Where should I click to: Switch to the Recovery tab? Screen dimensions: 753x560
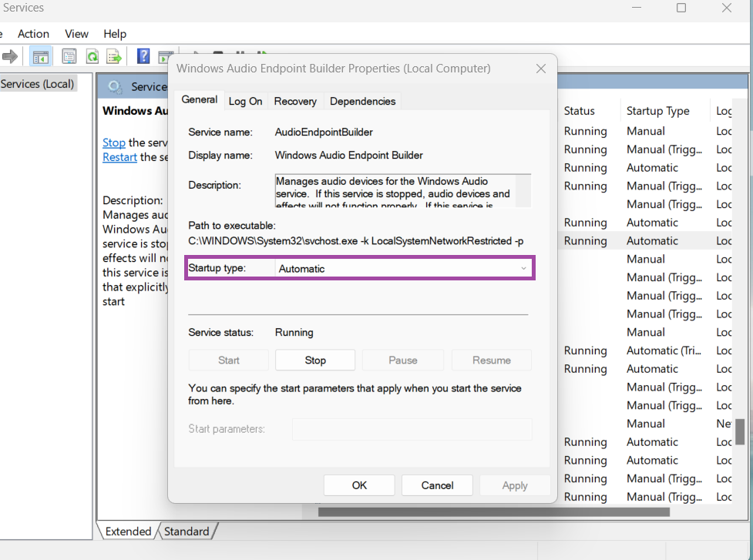coord(295,101)
